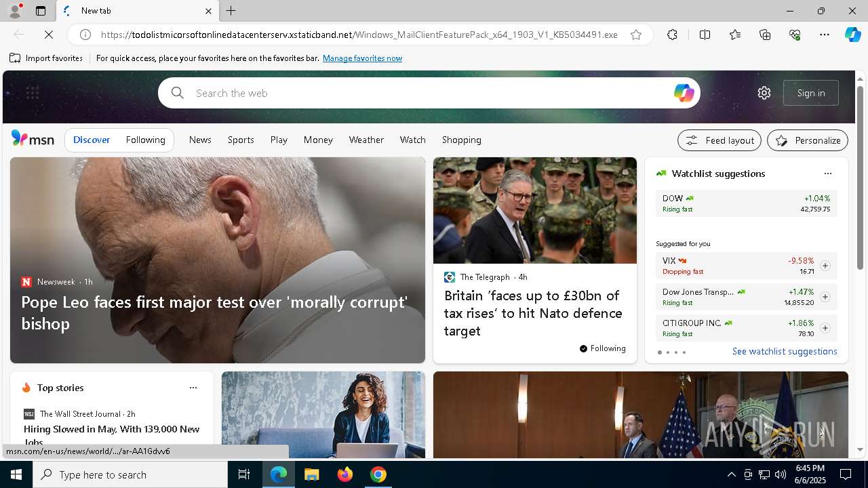Screen dimensions: 868x488
Task: Open Favorites list icon
Action: pyautogui.click(x=735, y=35)
